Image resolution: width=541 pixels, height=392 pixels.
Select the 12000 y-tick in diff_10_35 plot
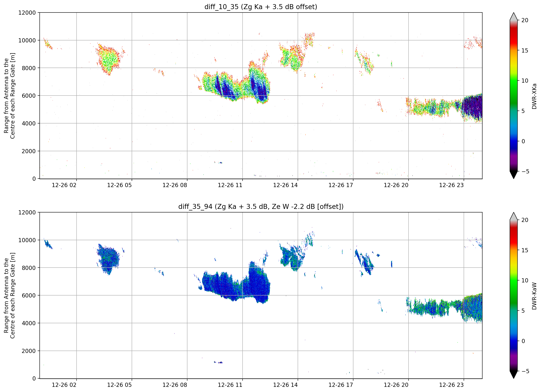click(27, 13)
